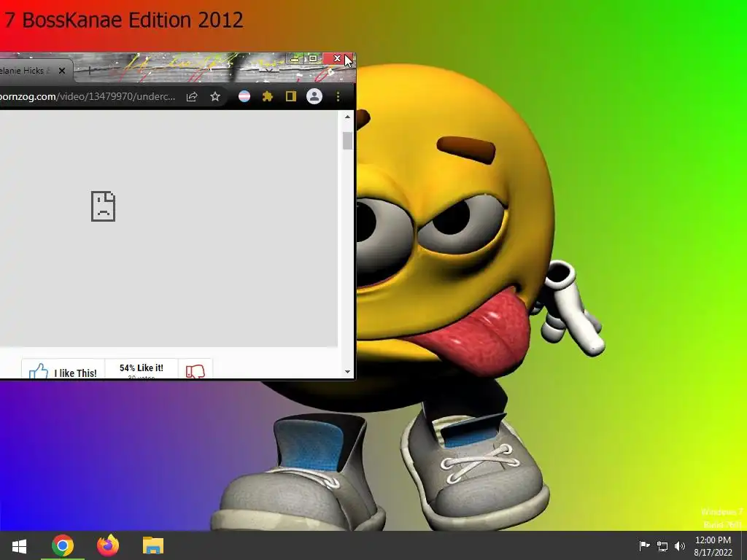Click the sad broken-page icon

pos(104,206)
